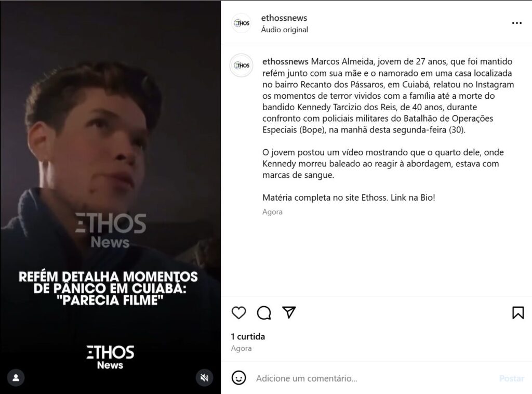Viewport: 532px width, 394px height.
Task: Click the Postar button
Action: [512, 378]
